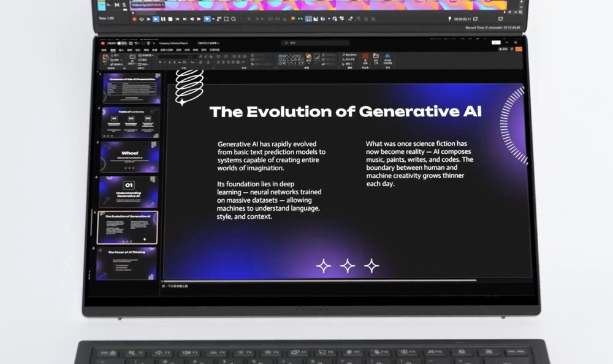Open the Slide Show ribbon tab

(x=167, y=50)
